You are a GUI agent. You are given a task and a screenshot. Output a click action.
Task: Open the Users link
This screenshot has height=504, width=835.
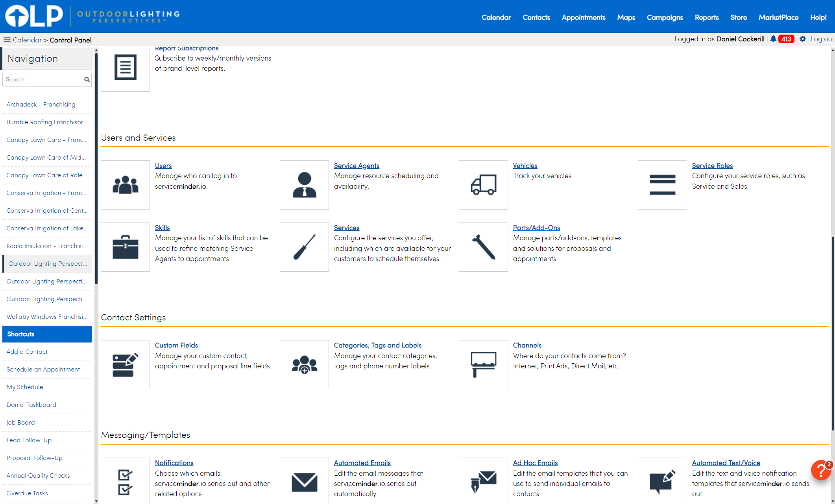[x=163, y=166]
